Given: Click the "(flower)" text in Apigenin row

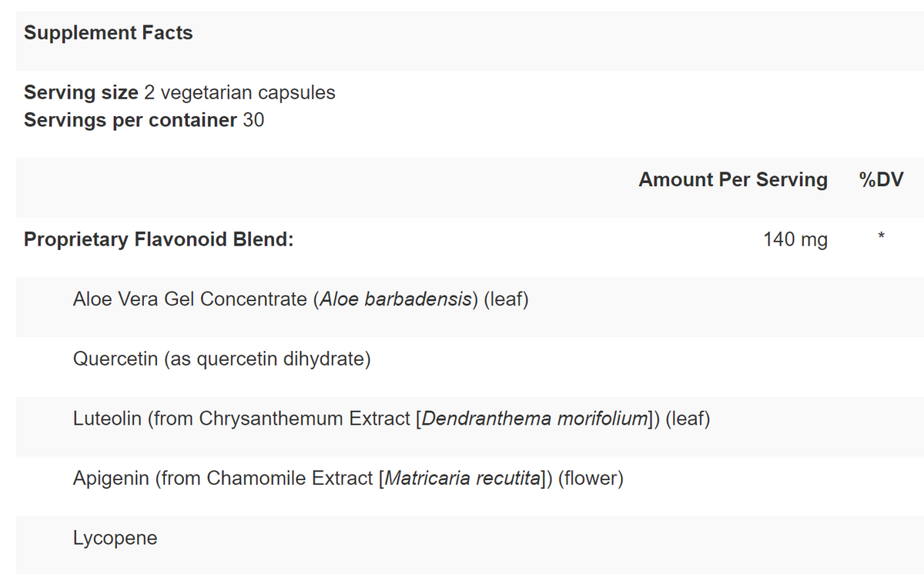Looking at the screenshot, I should [x=591, y=478].
